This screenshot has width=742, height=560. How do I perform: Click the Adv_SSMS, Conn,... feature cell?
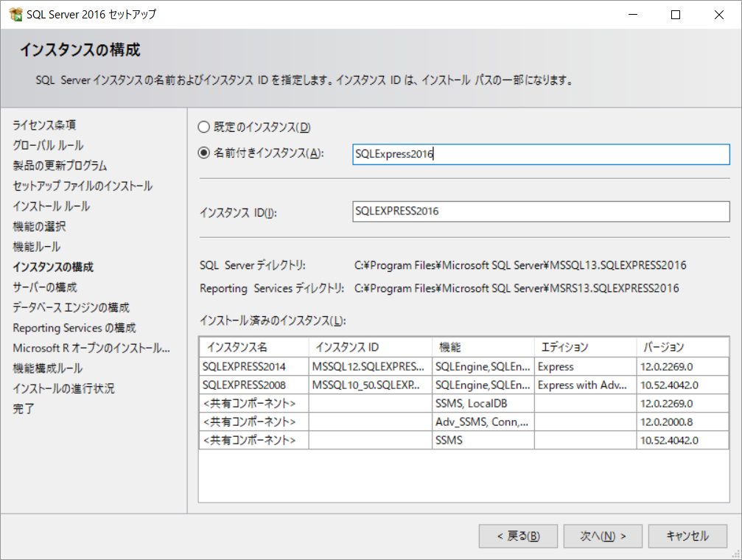(x=483, y=421)
